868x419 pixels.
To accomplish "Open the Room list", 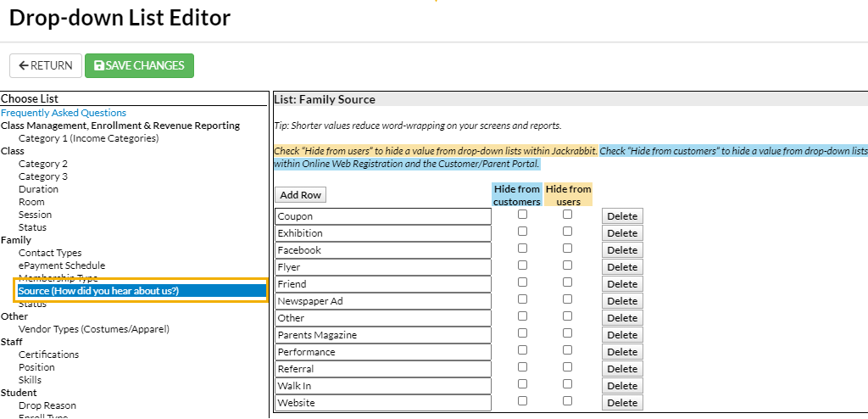I will (x=31, y=202).
